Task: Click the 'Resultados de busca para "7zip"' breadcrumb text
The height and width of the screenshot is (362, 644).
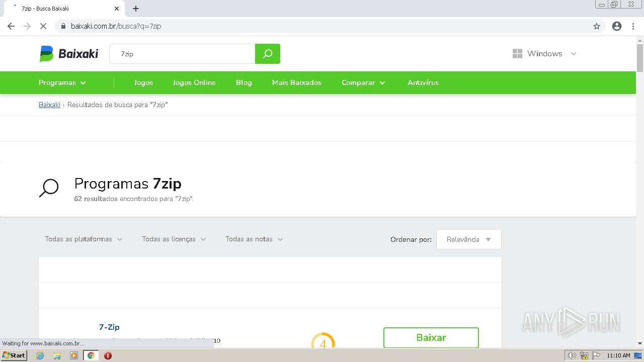Action: [118, 105]
